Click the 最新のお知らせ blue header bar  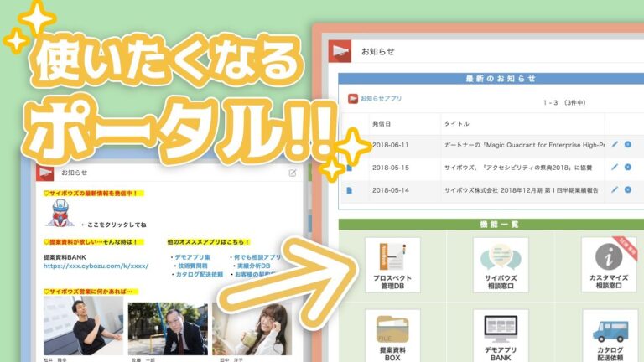click(491, 79)
